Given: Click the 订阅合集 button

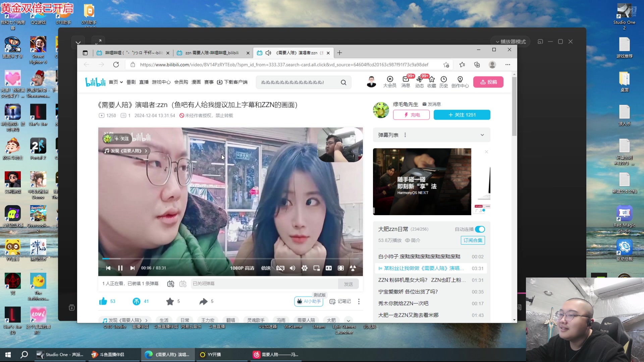Looking at the screenshot, I should [473, 240].
